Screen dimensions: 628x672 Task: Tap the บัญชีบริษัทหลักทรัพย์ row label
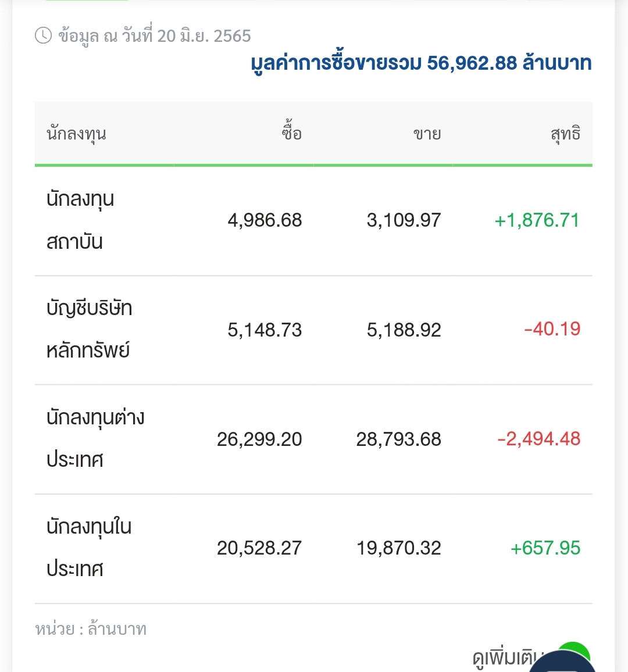coord(89,330)
